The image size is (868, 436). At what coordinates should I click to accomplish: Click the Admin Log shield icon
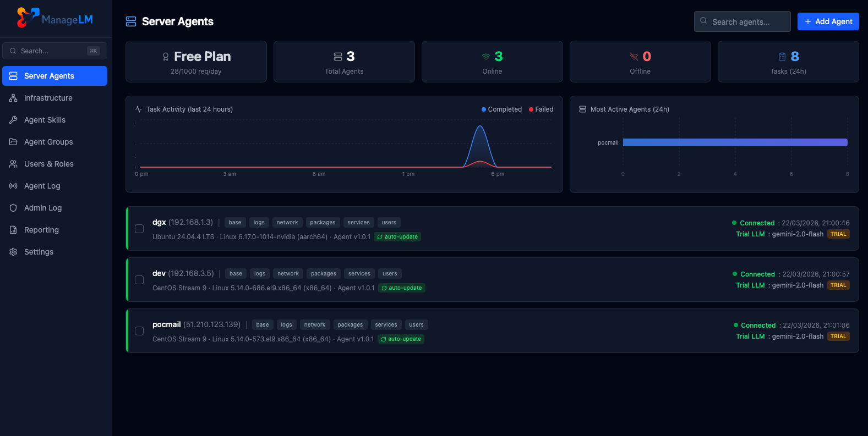(x=13, y=208)
